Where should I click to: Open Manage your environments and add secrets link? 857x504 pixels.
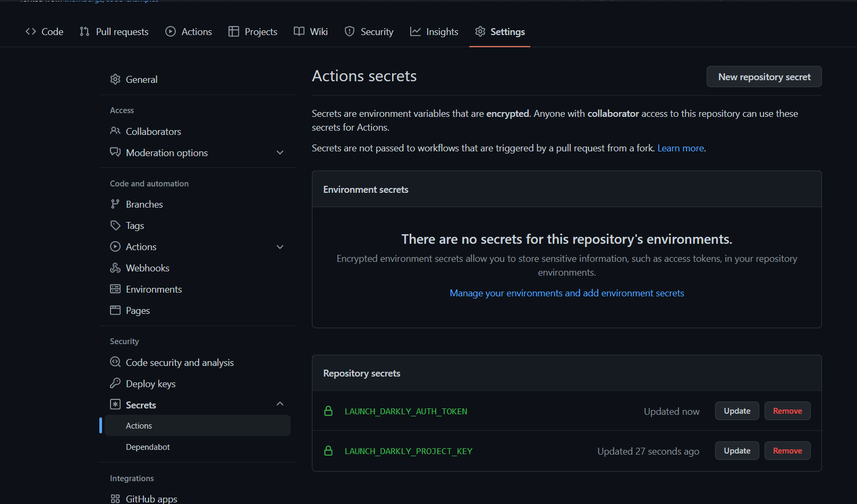567,293
